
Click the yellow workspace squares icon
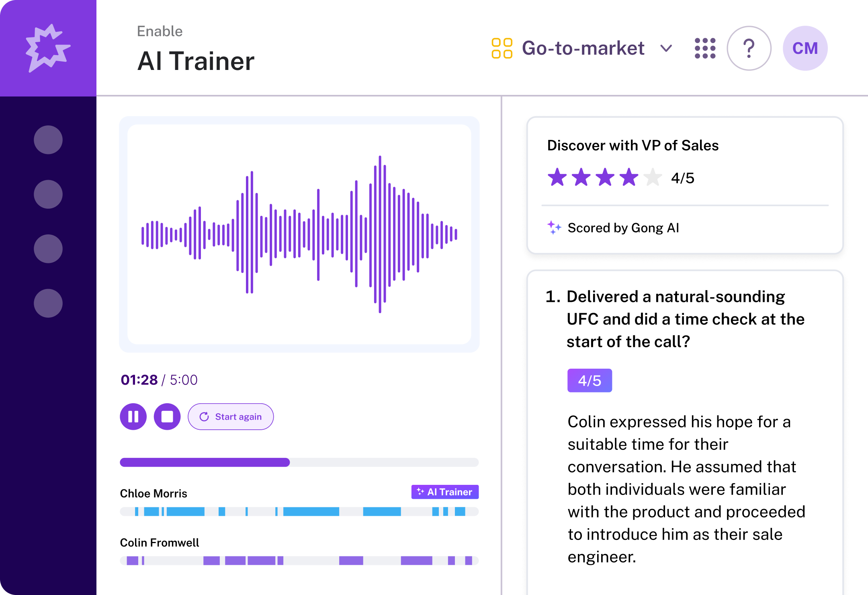(502, 48)
